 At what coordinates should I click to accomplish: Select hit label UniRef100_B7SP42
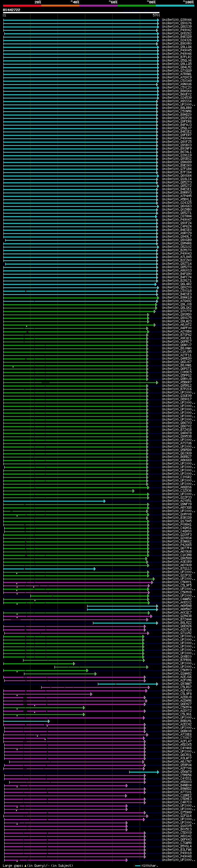[176, 335]
